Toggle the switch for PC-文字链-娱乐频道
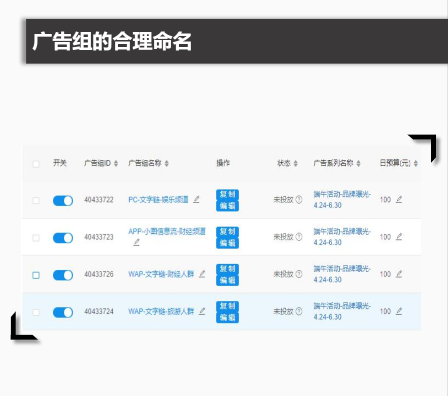The image size is (448, 396). pos(63,201)
